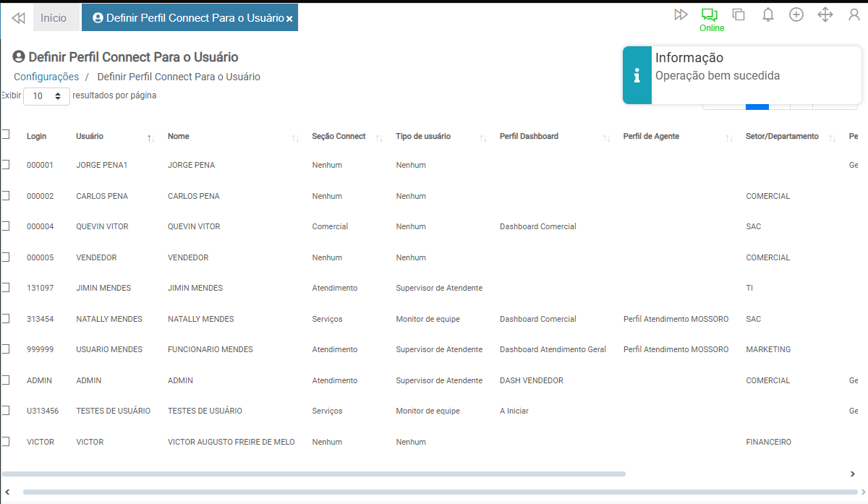Viewport: 868px width, 504px height.
Task: Close the Definir Perfil Connect tab
Action: click(x=289, y=19)
